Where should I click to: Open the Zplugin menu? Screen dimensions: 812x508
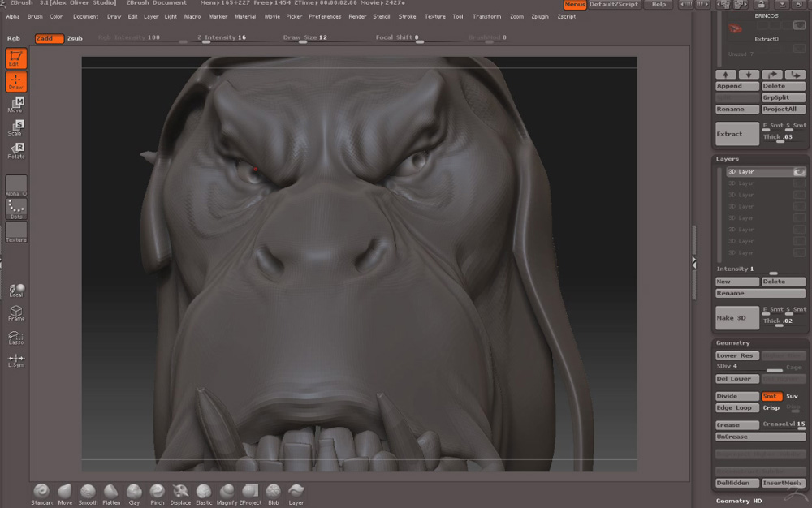[x=540, y=16]
